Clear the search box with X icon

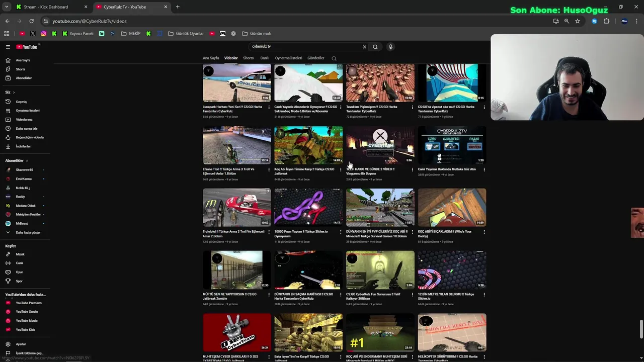(x=365, y=47)
